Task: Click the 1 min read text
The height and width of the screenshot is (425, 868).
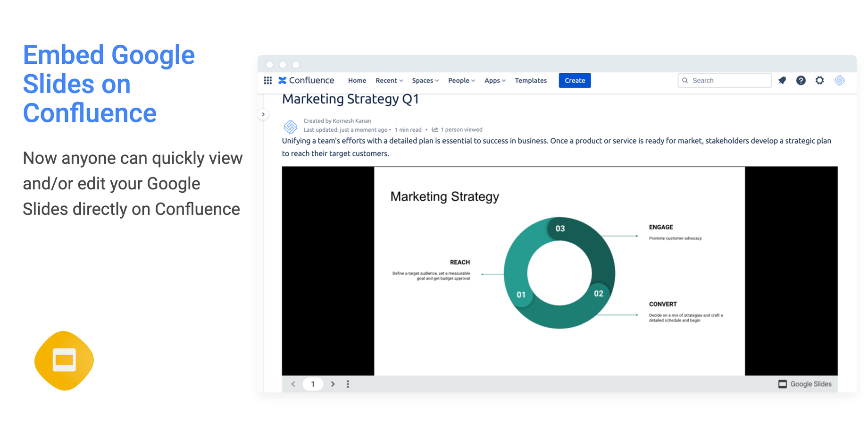Action: point(408,130)
